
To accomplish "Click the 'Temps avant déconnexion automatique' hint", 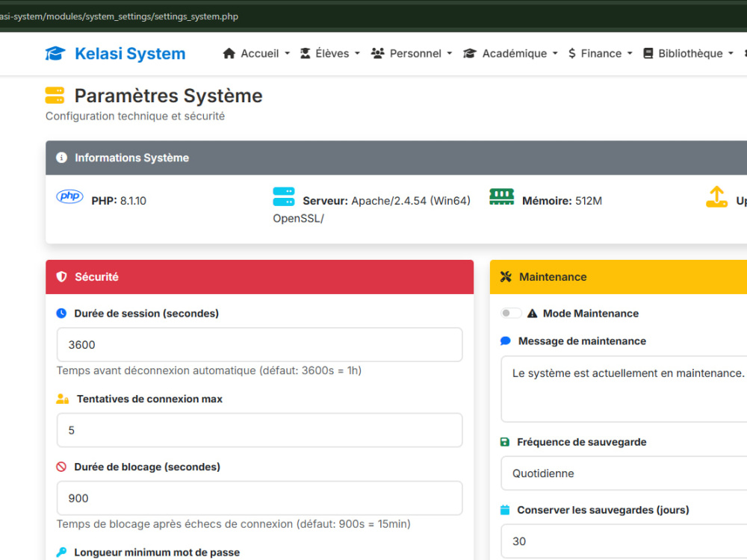I will tap(209, 370).
